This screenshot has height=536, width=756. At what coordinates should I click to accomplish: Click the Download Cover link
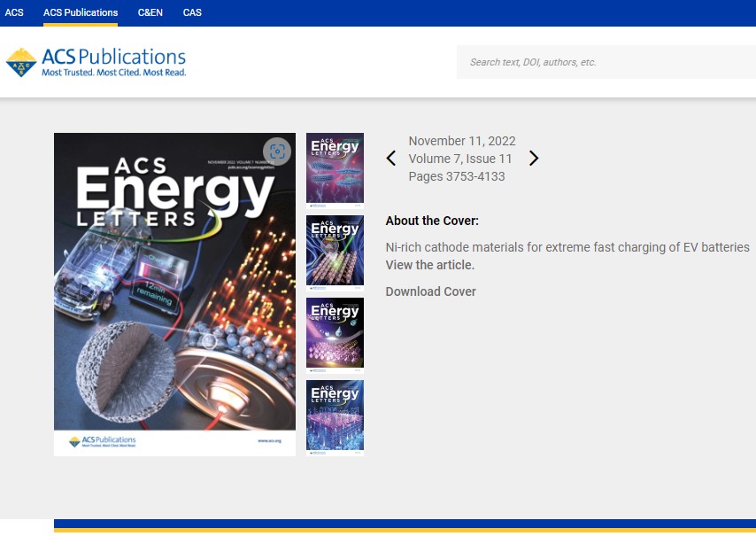coord(430,291)
